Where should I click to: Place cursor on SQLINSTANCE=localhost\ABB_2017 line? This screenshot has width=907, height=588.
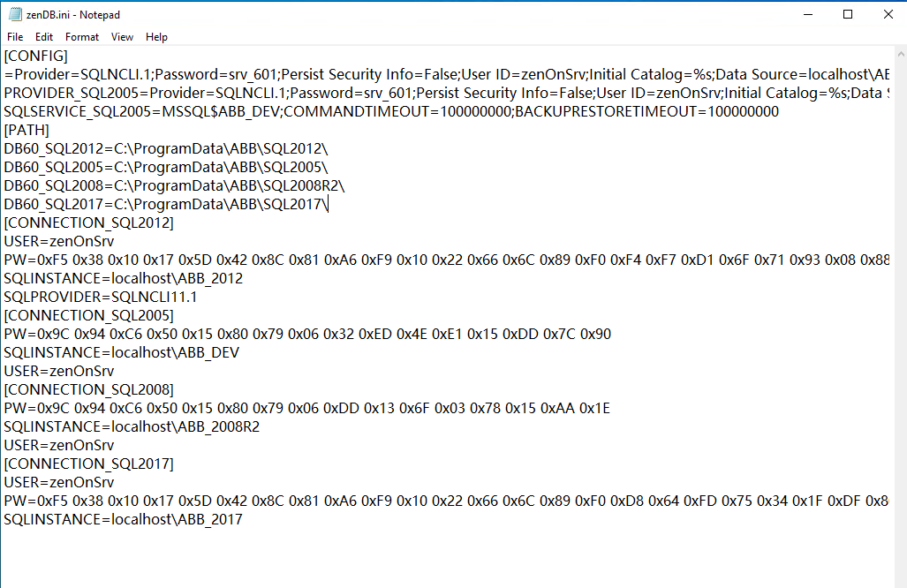pyautogui.click(x=123, y=519)
